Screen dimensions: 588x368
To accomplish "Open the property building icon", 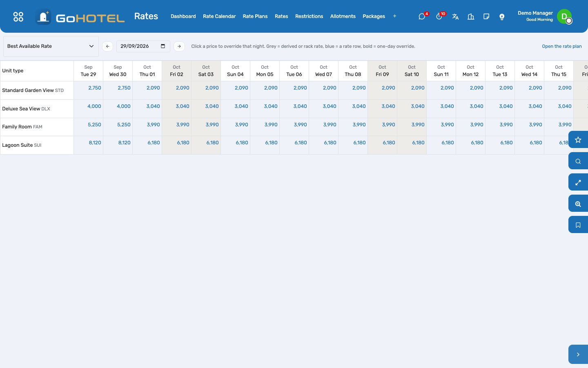I will pyautogui.click(x=471, y=16).
